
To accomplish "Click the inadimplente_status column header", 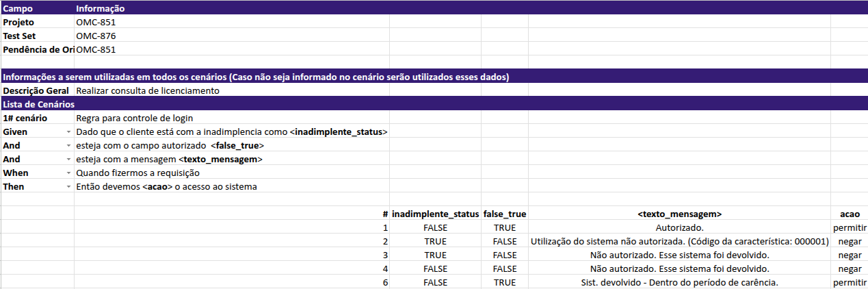I will [x=435, y=214].
